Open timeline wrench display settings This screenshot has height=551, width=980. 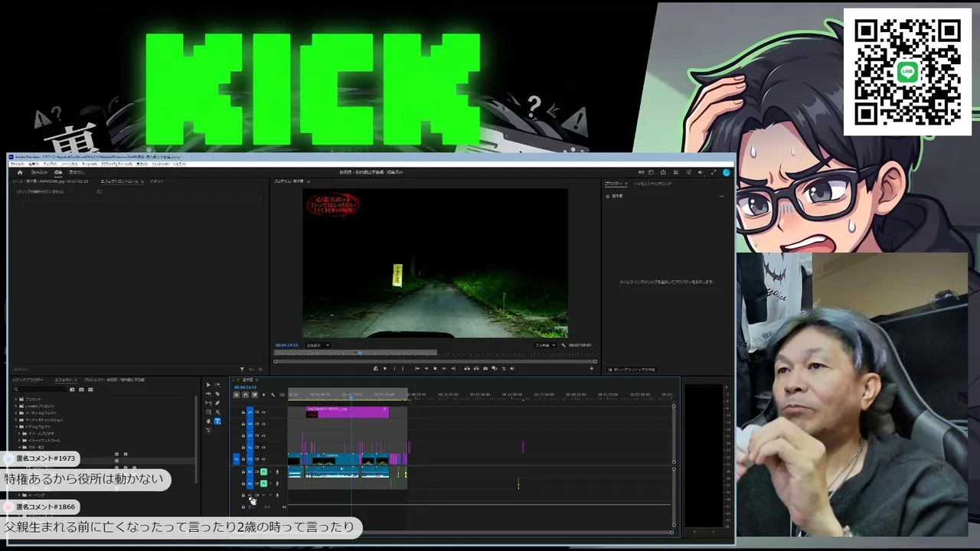coord(273,395)
